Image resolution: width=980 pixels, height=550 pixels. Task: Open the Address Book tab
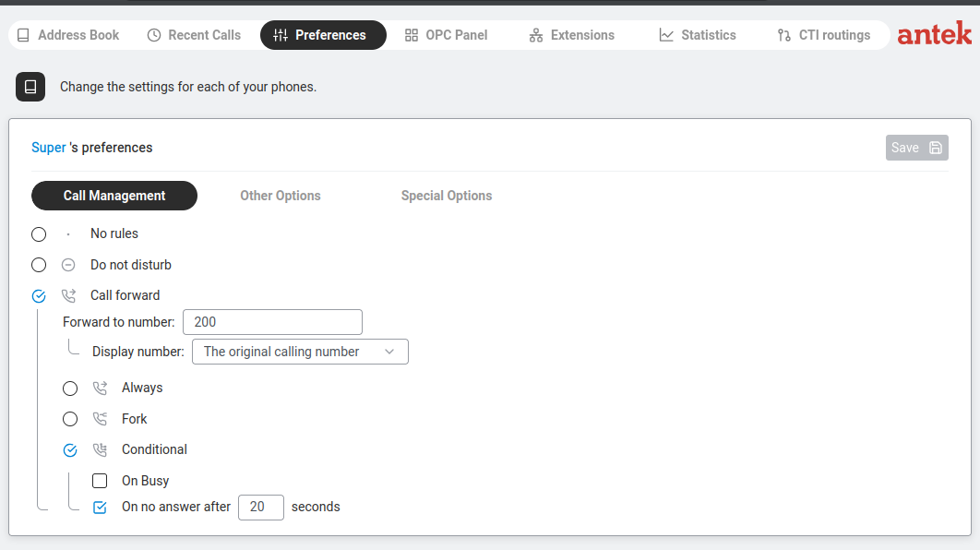tap(68, 35)
